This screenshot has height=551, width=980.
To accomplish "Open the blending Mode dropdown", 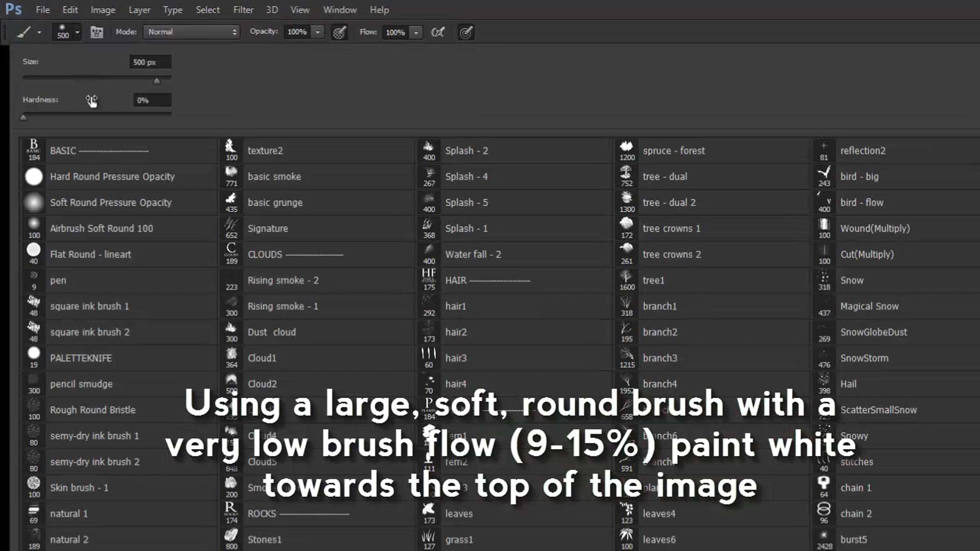I will click(x=191, y=32).
